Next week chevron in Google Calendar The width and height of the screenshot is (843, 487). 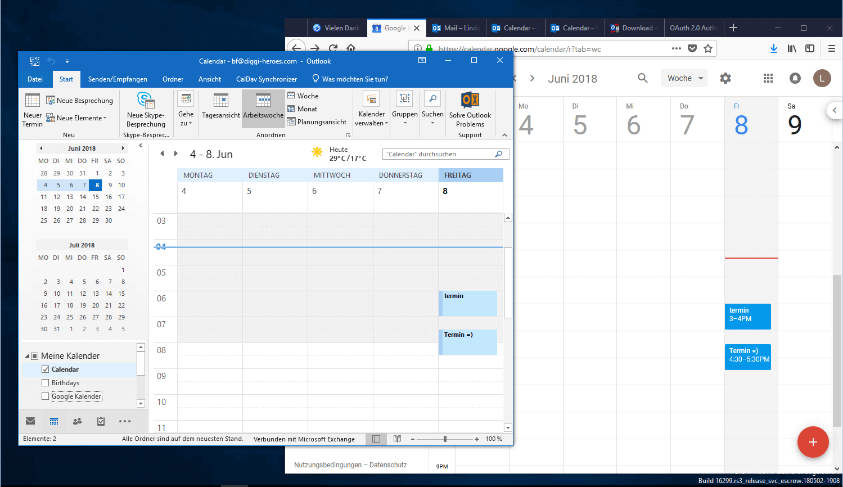pos(532,78)
